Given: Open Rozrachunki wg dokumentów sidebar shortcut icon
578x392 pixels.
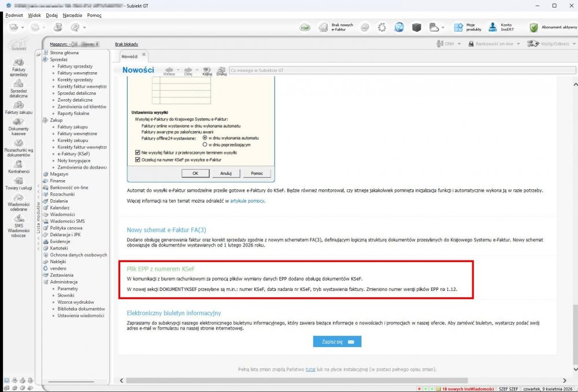Looking at the screenshot, I should pyautogui.click(x=18, y=143).
